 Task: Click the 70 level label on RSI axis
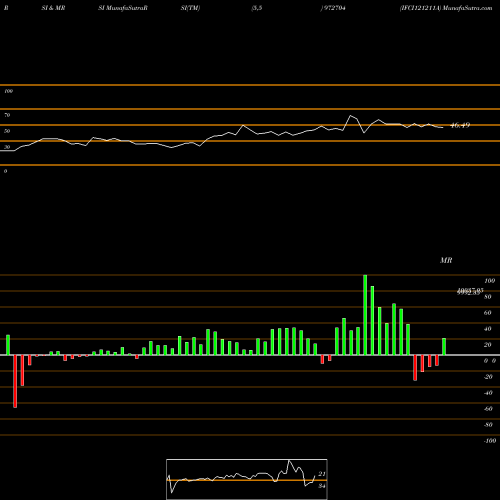pyautogui.click(x=7, y=115)
